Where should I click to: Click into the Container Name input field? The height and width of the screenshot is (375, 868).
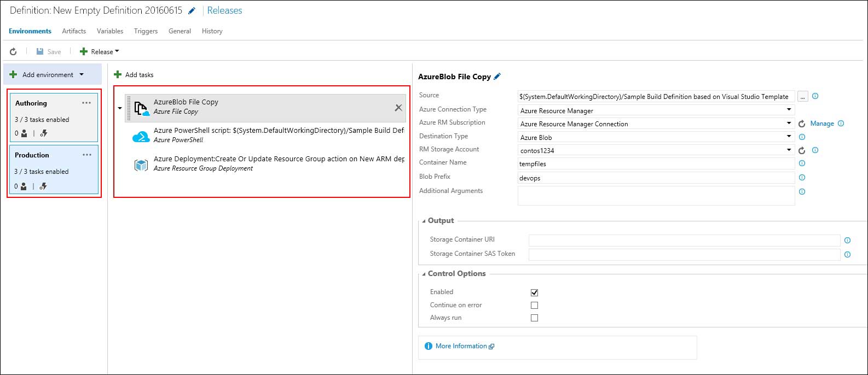coord(656,163)
